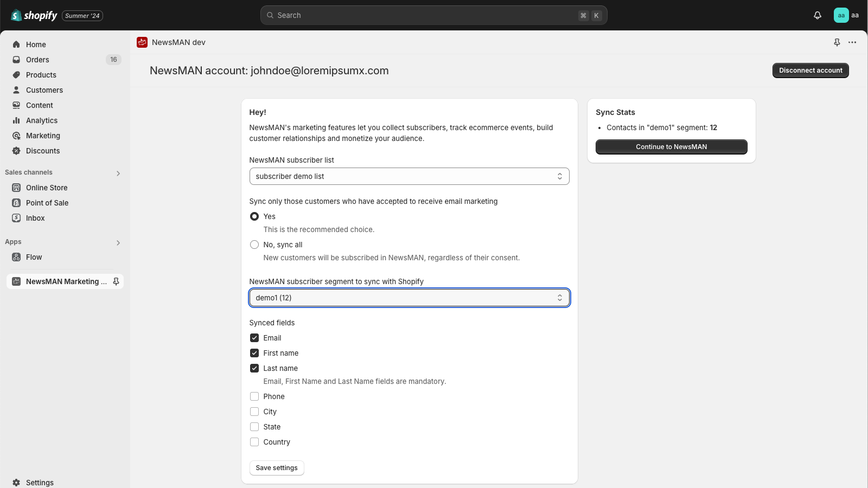Click the Save settings button
Viewport: 868px width, 488px height.
pyautogui.click(x=277, y=468)
